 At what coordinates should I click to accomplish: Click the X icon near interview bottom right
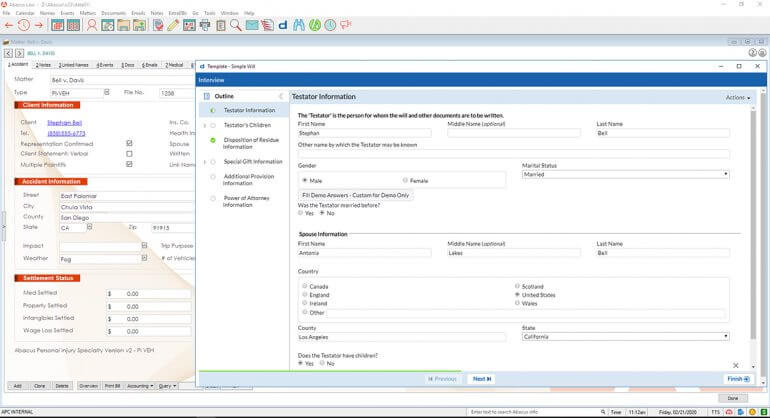[x=736, y=365]
